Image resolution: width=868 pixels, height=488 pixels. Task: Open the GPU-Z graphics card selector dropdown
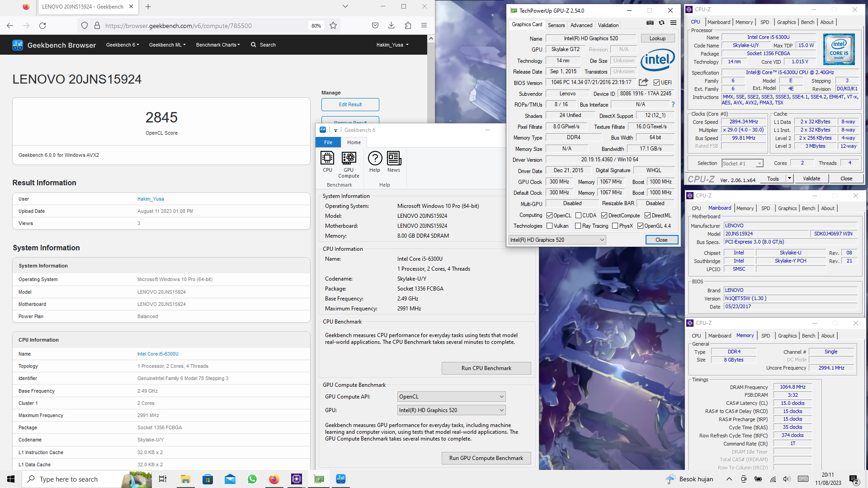[557, 240]
